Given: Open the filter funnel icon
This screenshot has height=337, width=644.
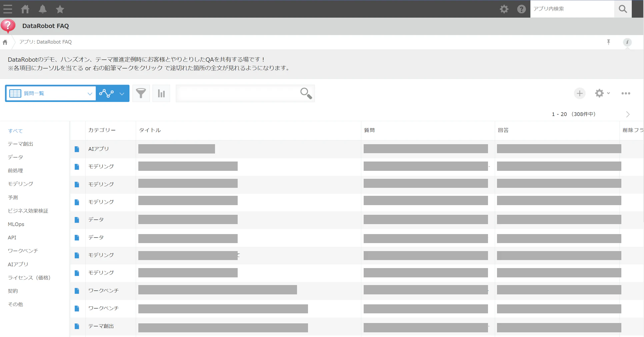Looking at the screenshot, I should [x=141, y=94].
